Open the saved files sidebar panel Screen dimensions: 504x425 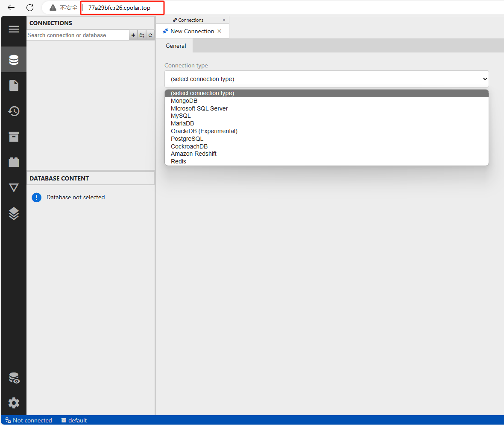[14, 85]
